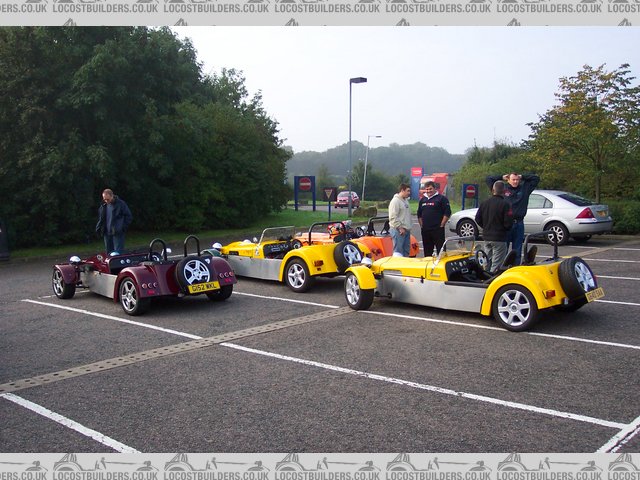The height and width of the screenshot is (480, 640).
Task: Click the top of the tall street lamp
Action: coord(358,80)
